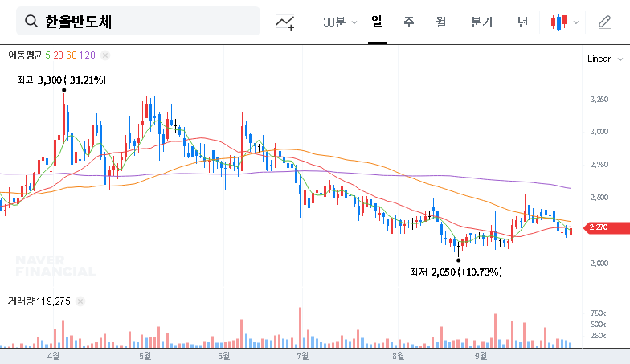
Task: Close the 거래량 volume indicator
Action: [x=80, y=301]
